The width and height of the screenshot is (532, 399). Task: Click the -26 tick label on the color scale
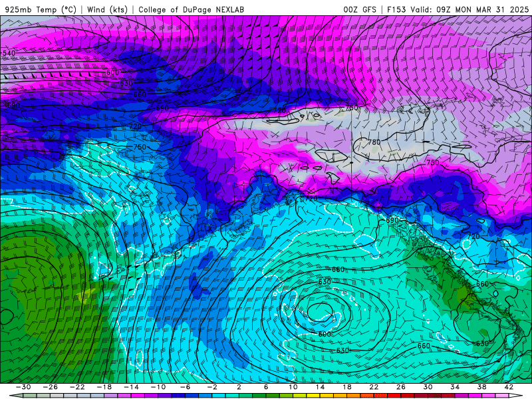[51, 387]
